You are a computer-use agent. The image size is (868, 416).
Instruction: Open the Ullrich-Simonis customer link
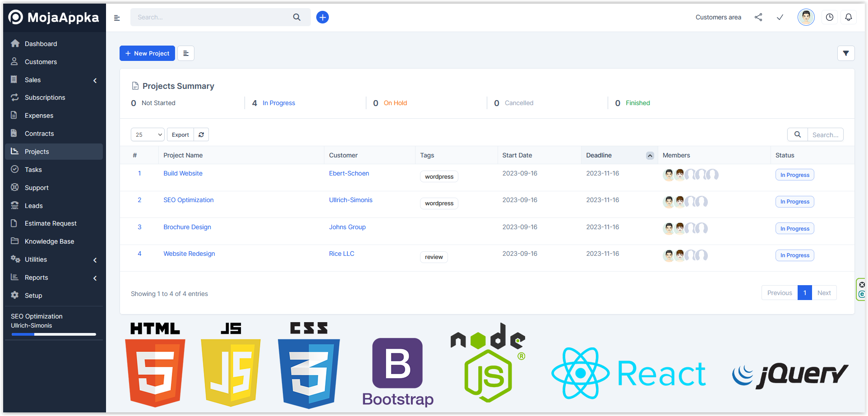(x=351, y=200)
